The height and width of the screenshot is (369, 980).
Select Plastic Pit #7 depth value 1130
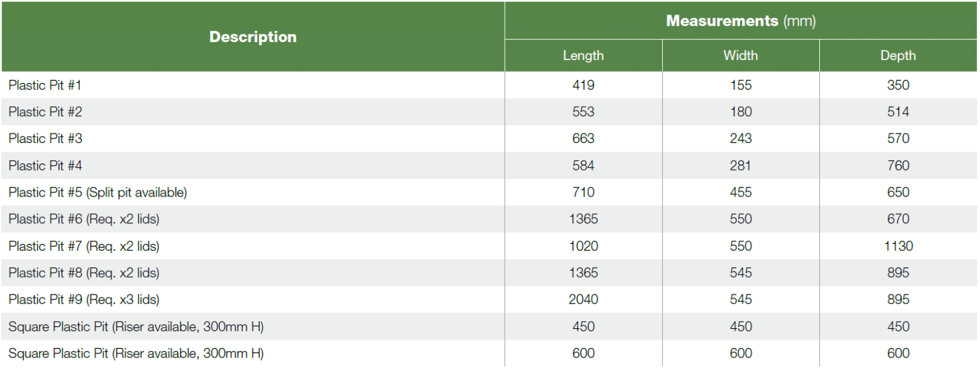click(x=898, y=246)
